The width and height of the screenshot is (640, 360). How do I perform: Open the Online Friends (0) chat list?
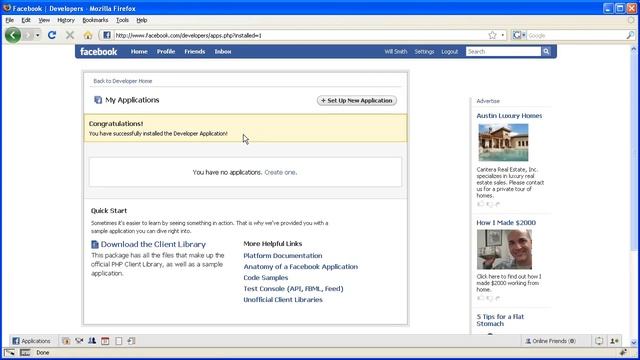tap(550, 341)
